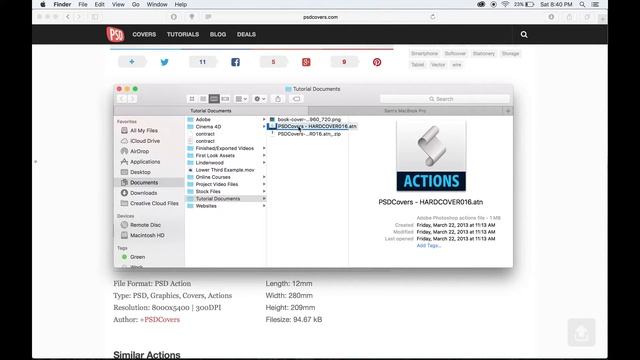Open the Window menu
Image resolution: width=640 pixels, height=360 pixels.
157,4
